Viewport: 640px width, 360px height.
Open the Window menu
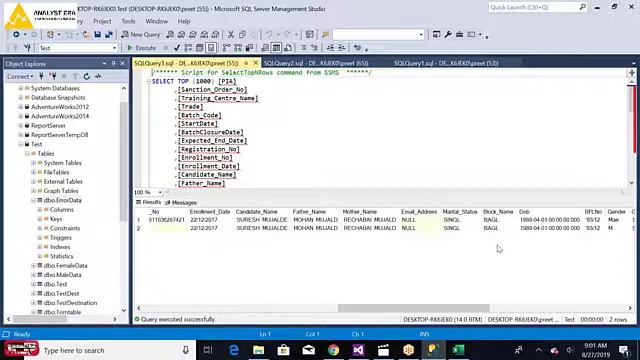pos(156,21)
